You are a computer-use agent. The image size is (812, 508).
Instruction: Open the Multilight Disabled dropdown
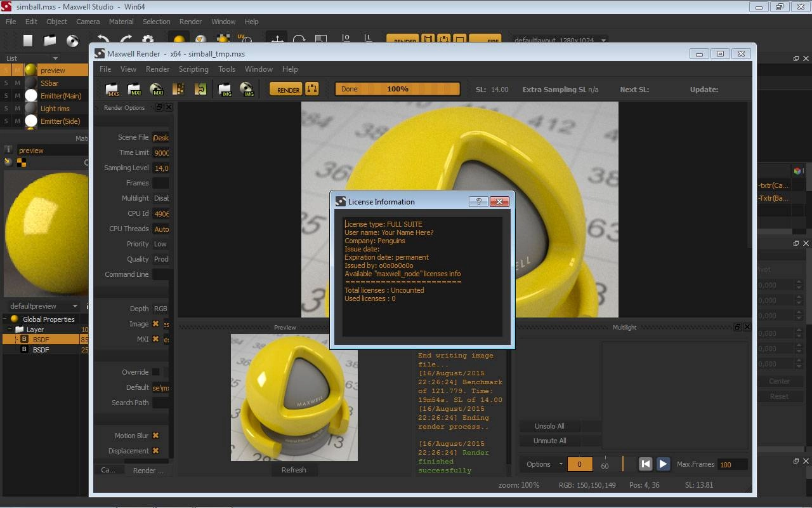click(x=161, y=198)
